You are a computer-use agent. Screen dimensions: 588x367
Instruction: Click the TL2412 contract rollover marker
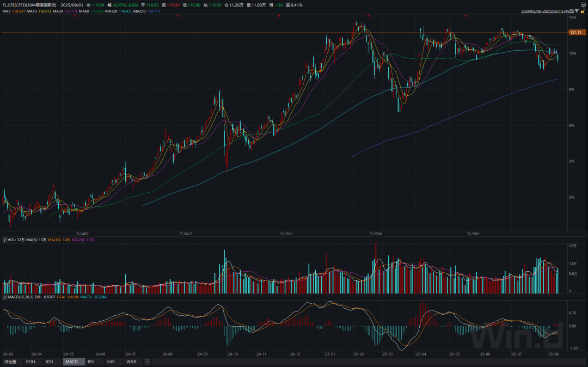[x=186, y=234]
